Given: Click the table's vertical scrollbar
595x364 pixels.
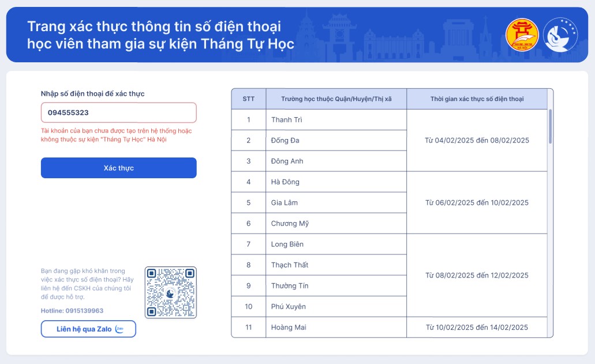Looking at the screenshot, I should point(550,126).
